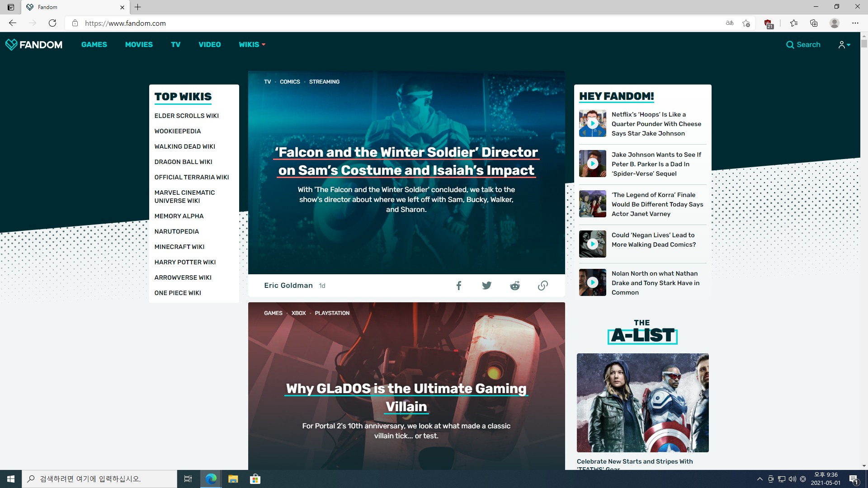
Task: Play the Nolan North video thumbnail
Action: click(x=592, y=282)
